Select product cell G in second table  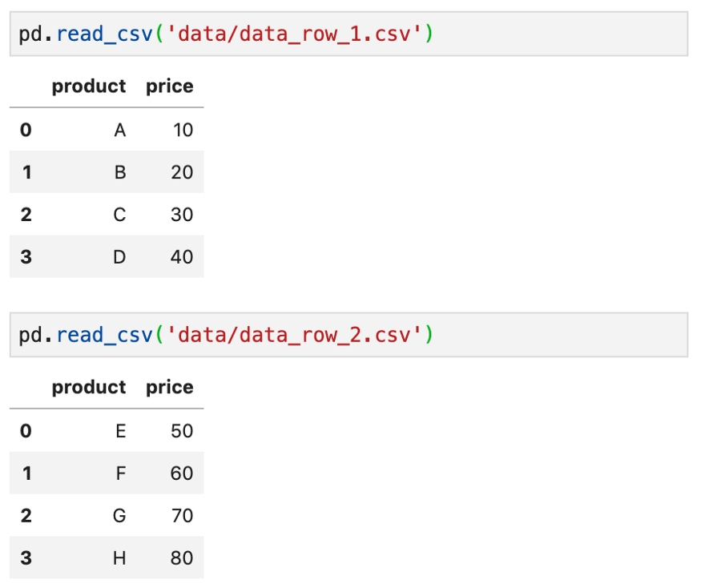119,516
